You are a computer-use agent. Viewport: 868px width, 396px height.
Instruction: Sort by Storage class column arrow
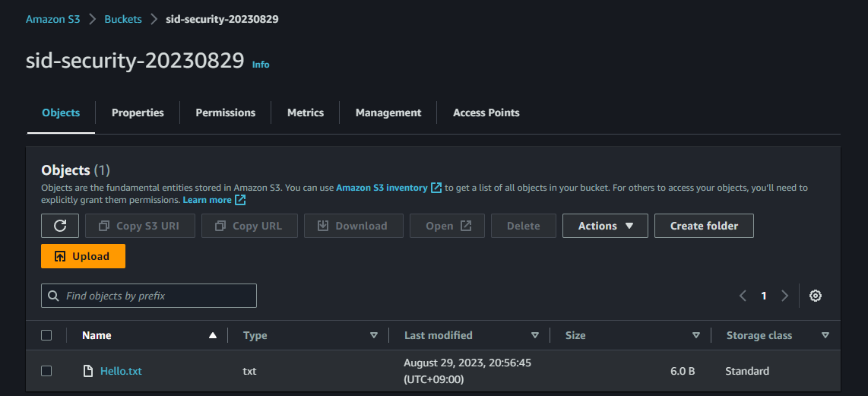(x=825, y=336)
